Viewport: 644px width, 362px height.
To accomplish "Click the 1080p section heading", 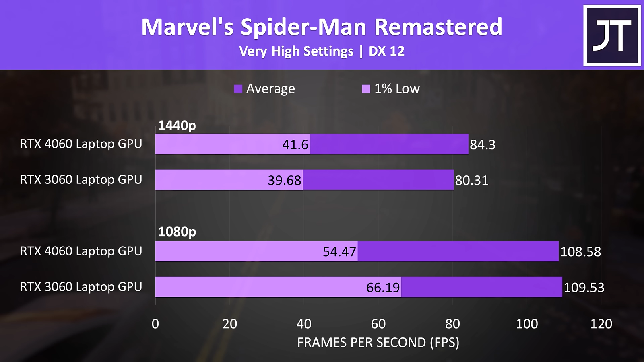I will tap(177, 232).
